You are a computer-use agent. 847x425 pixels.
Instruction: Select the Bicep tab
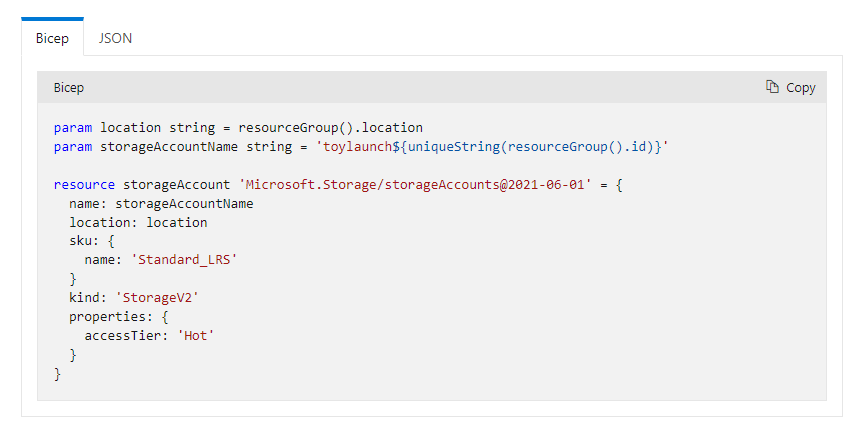(52, 38)
